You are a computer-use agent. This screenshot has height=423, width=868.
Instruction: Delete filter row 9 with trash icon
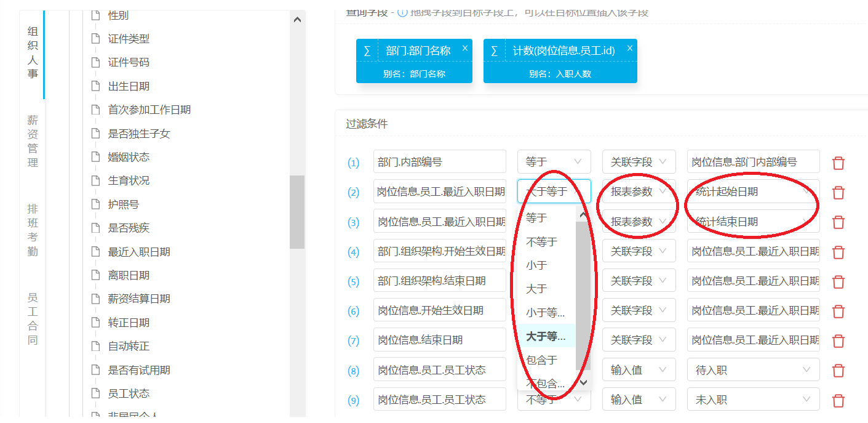(838, 401)
